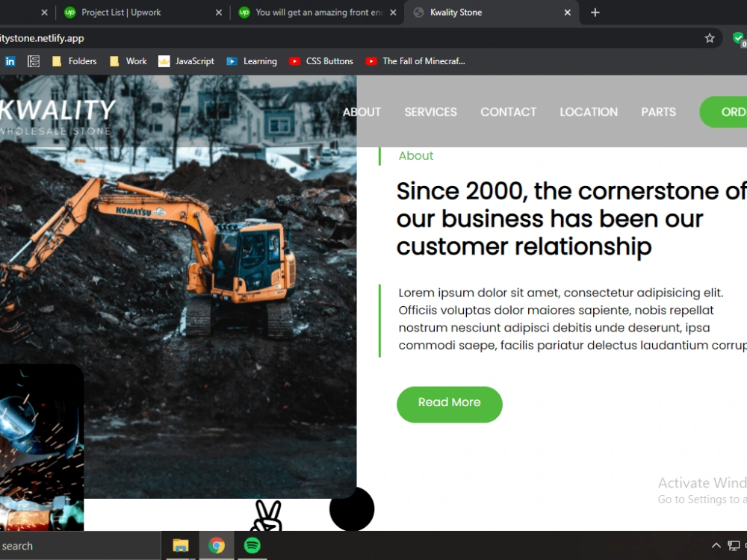Close the leftmost partially visible tab
This screenshot has width=747, height=560.
44,13
